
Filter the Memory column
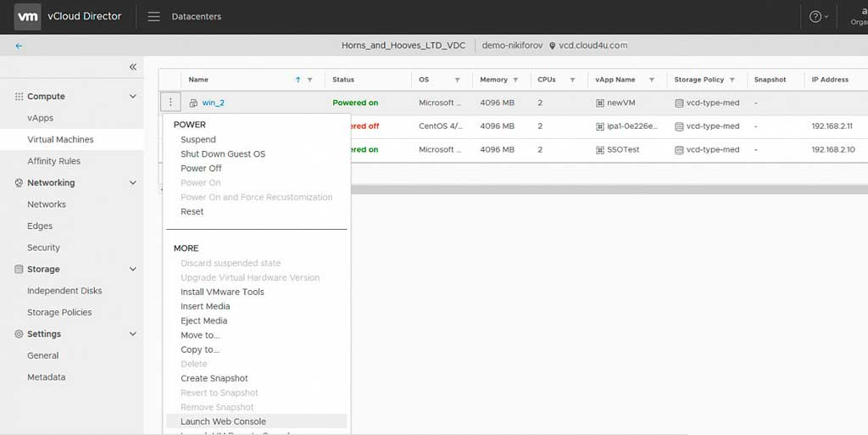coord(515,81)
